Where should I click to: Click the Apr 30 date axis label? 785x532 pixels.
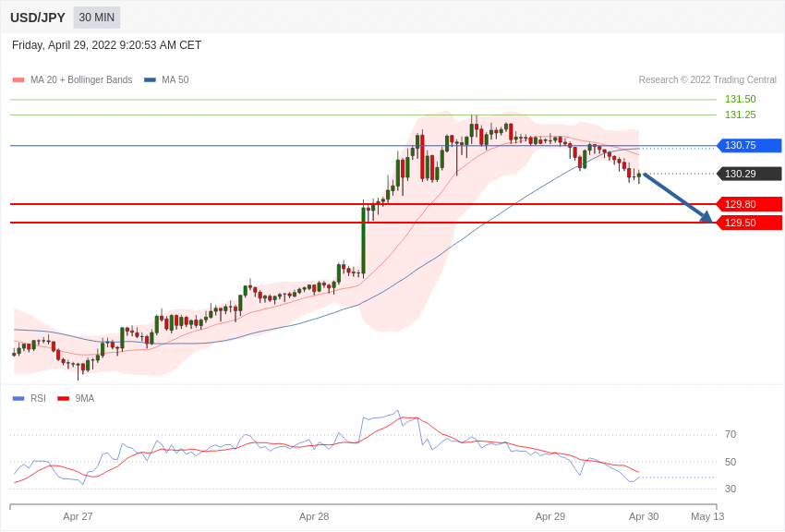click(x=644, y=516)
